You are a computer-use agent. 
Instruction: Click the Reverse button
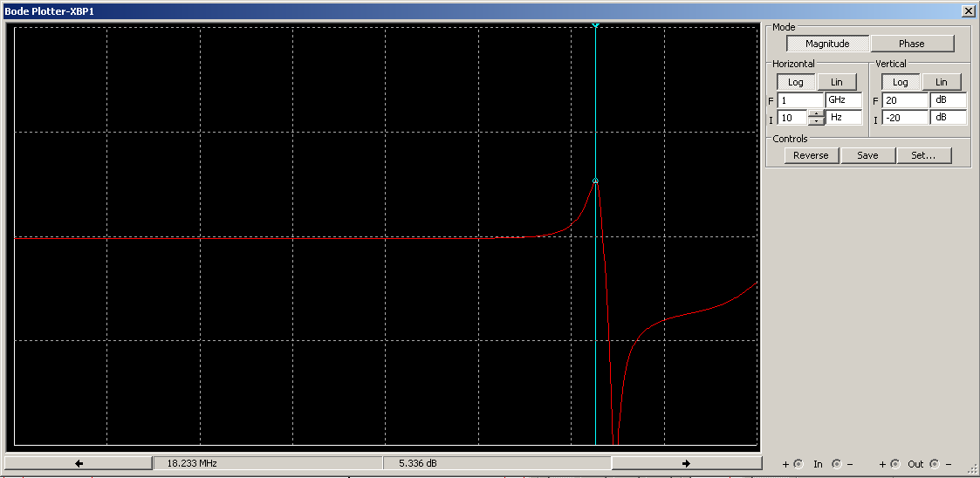coord(811,155)
